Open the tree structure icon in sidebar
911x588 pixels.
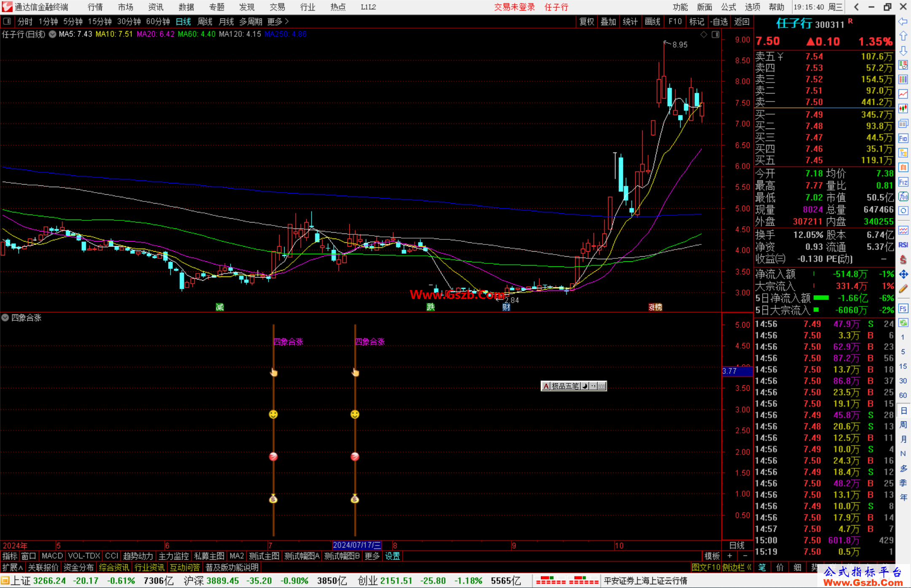(x=903, y=153)
